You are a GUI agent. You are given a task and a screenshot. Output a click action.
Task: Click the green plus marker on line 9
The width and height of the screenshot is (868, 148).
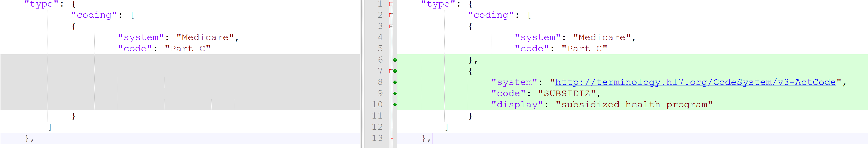pyautogui.click(x=395, y=93)
